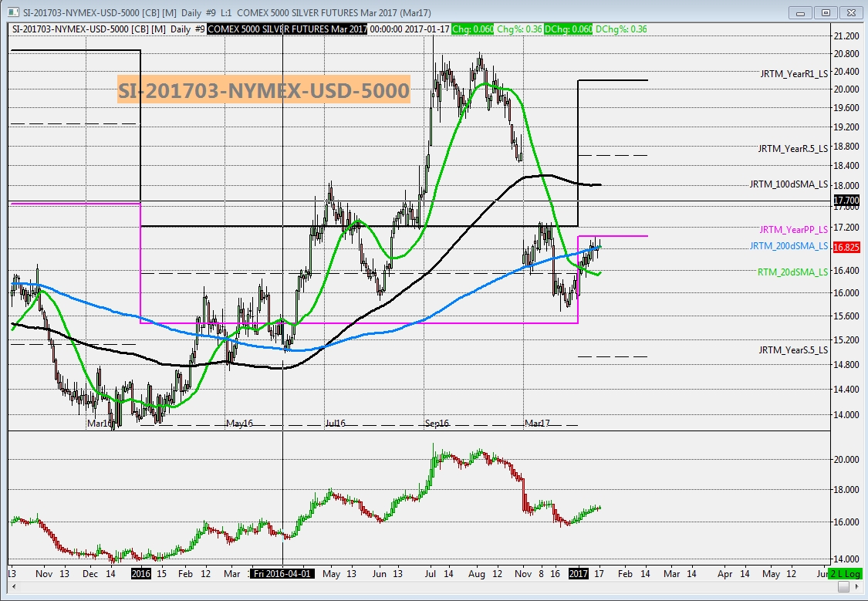Select the JRTM_200dSMA_LS blue label
The image size is (868, 601).
(789, 245)
